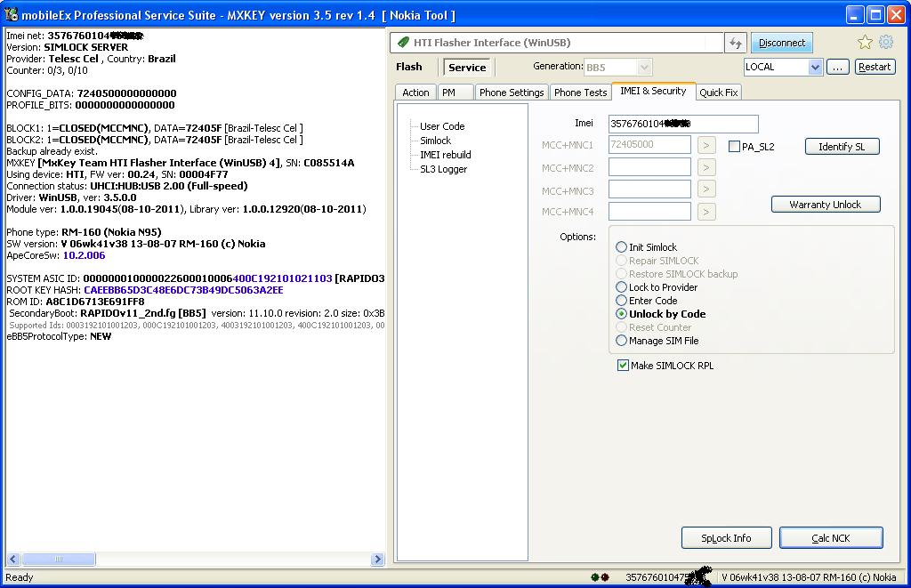The width and height of the screenshot is (911, 588).
Task: Click the log horizontal scrollbar thumb
Action: [x=59, y=559]
